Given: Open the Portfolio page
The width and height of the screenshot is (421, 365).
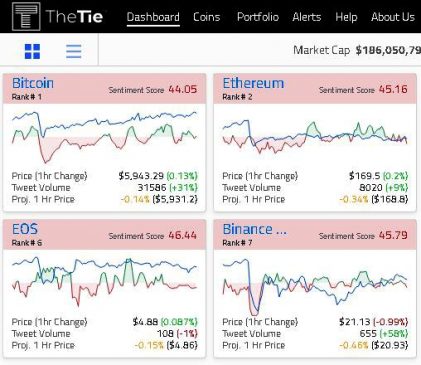Looking at the screenshot, I should click(x=258, y=17).
